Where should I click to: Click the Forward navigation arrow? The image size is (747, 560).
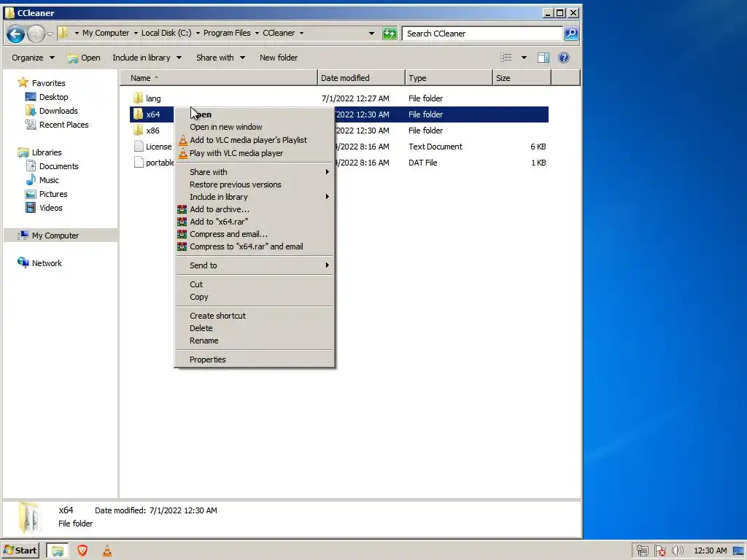36,34
